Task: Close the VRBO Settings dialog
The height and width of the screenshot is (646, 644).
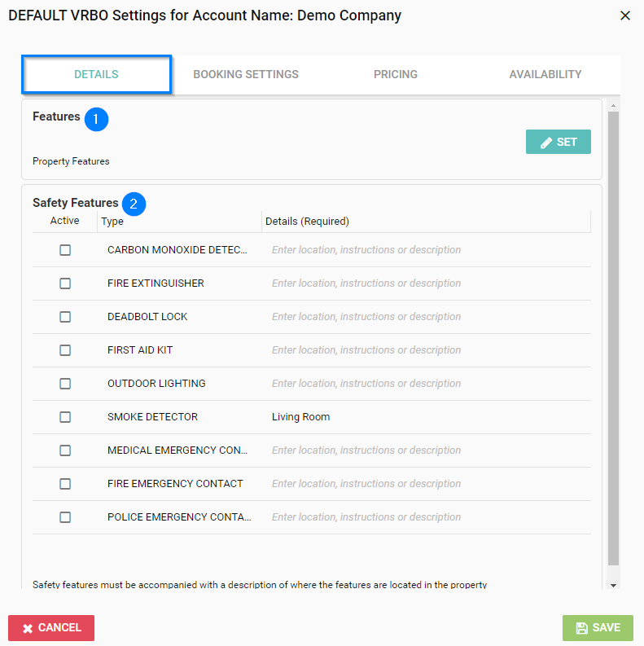Action: pos(625,15)
